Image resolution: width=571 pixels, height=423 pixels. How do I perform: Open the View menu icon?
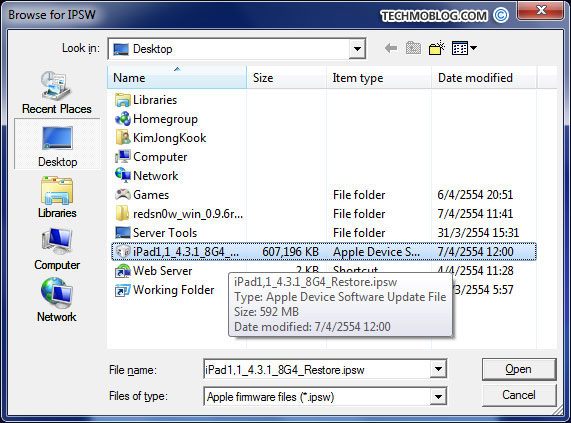[x=460, y=48]
